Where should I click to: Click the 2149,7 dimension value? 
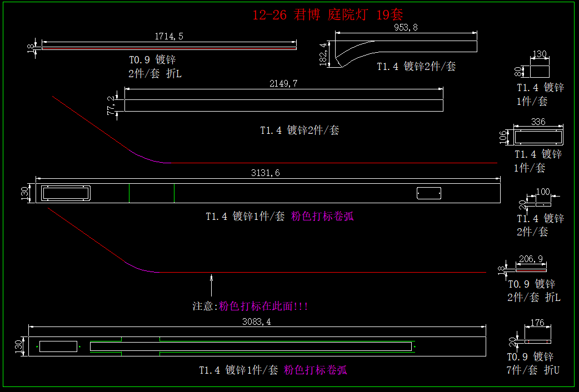(283, 84)
